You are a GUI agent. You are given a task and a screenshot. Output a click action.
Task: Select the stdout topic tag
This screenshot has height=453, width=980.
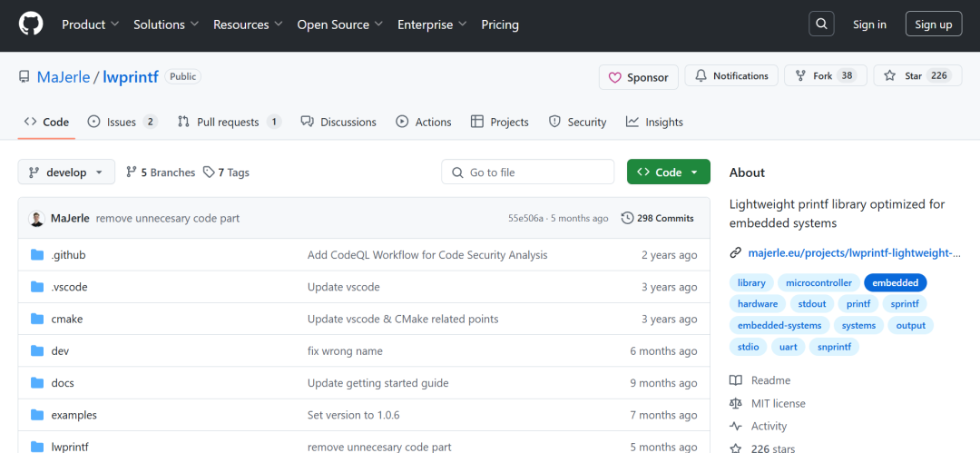pyautogui.click(x=812, y=304)
